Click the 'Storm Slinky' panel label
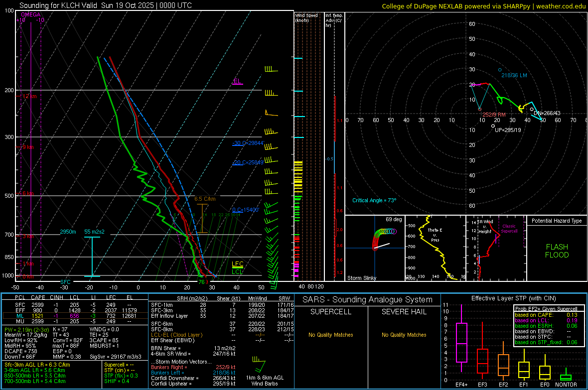 [x=361, y=278]
